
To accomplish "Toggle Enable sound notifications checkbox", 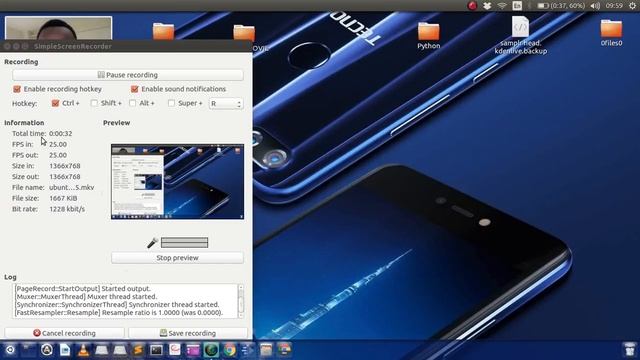I will pyautogui.click(x=134, y=89).
